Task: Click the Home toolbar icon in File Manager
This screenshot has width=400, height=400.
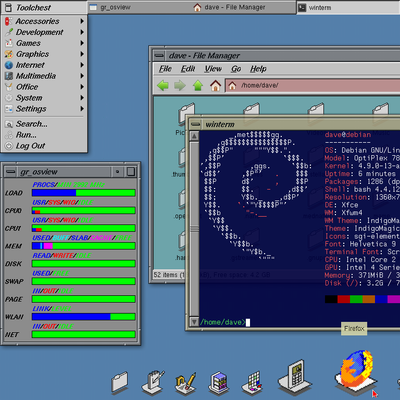Action: (215, 86)
